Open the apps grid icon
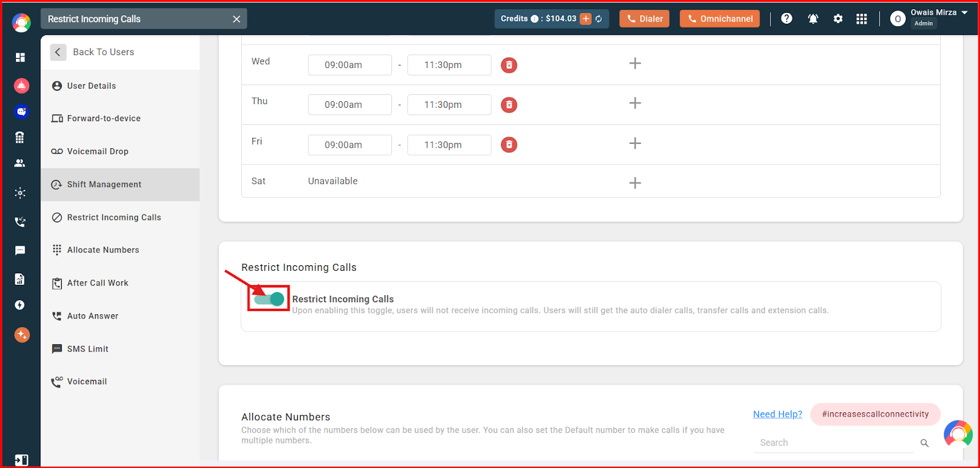The height and width of the screenshot is (468, 980). [861, 19]
